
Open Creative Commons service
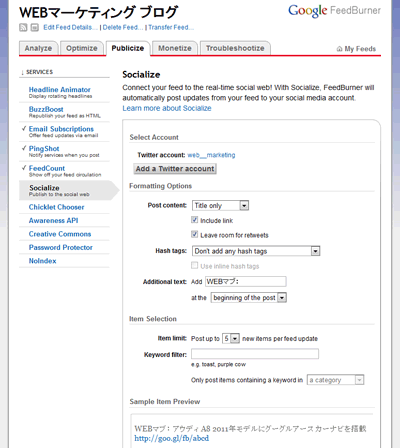pos(60,234)
